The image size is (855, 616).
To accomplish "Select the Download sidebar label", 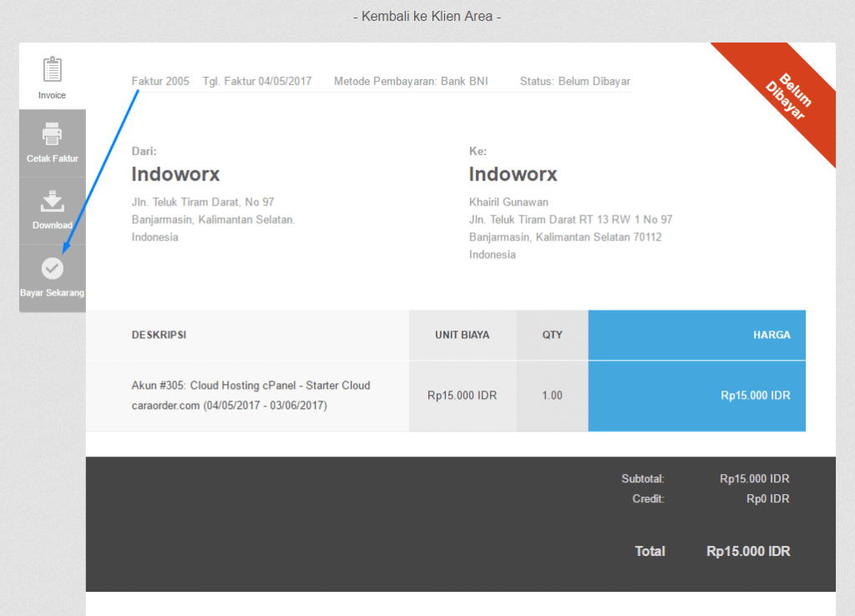I will (53, 225).
